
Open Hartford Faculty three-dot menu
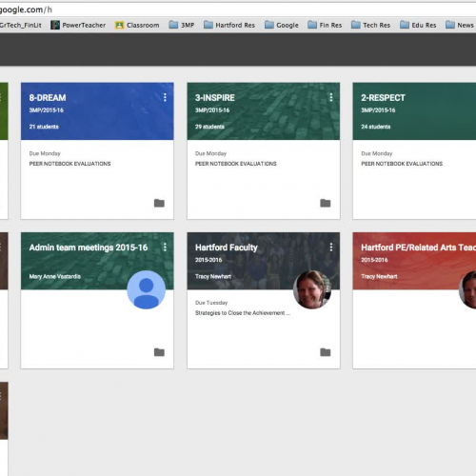tap(331, 248)
